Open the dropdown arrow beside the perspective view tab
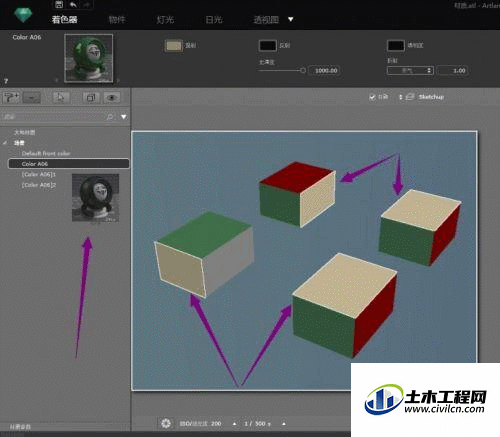 291,19
